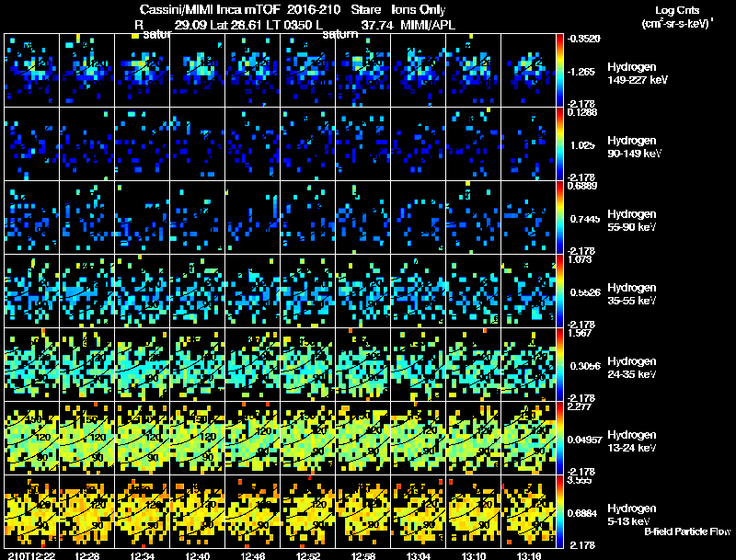Image resolution: width=736 pixels, height=560 pixels.
Task: Click the '2.277' color scale maximum
Action: pos(579,406)
